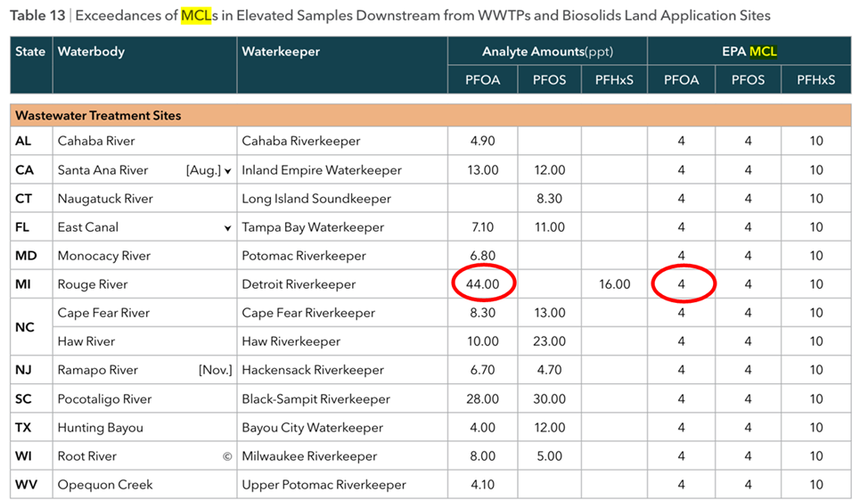This screenshot has width=868, height=500.
Task: Select the EPA PFHxS MCL value 10 in the WV row
Action: click(x=816, y=485)
